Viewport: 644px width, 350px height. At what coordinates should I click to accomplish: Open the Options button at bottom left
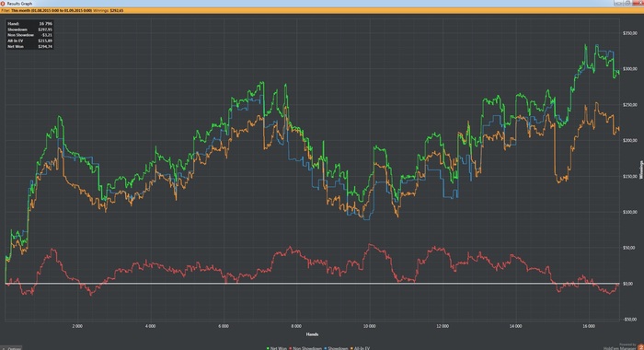[11, 348]
